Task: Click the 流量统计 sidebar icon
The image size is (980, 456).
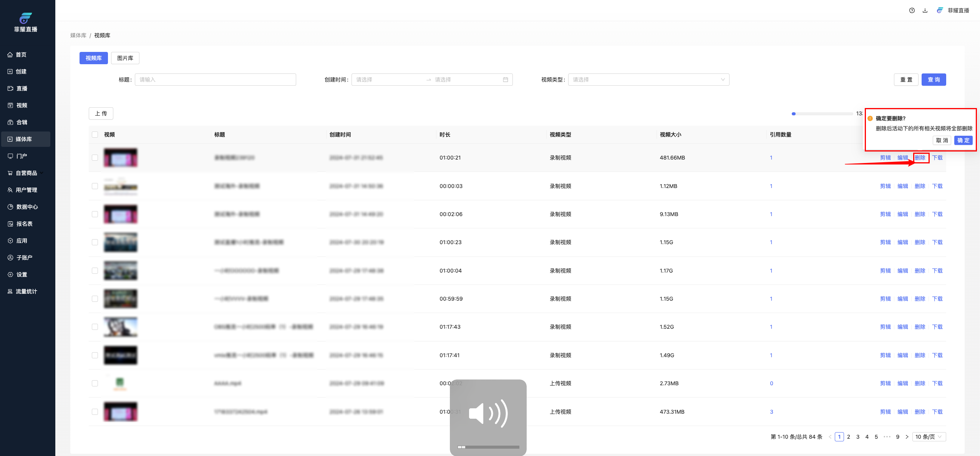Action: (10, 291)
